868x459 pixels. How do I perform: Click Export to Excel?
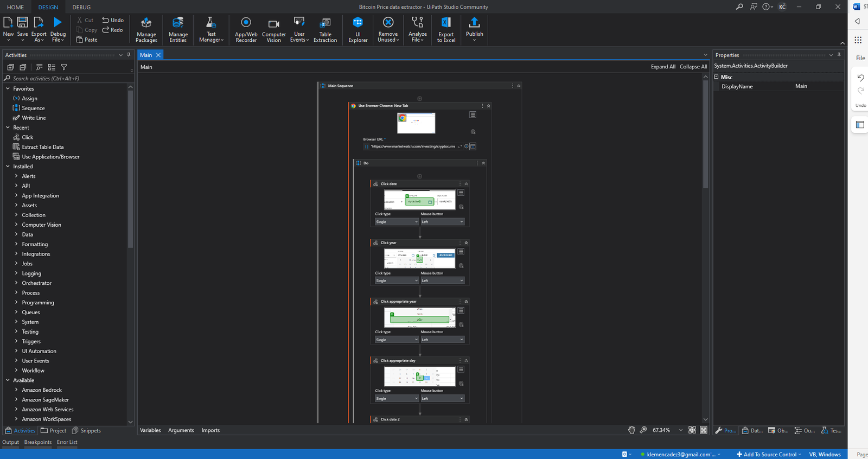(x=446, y=30)
